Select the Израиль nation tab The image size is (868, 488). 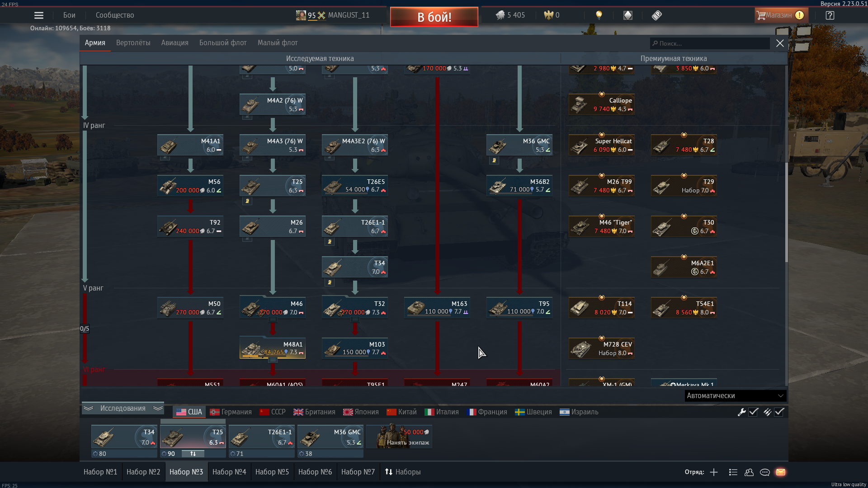coord(579,412)
